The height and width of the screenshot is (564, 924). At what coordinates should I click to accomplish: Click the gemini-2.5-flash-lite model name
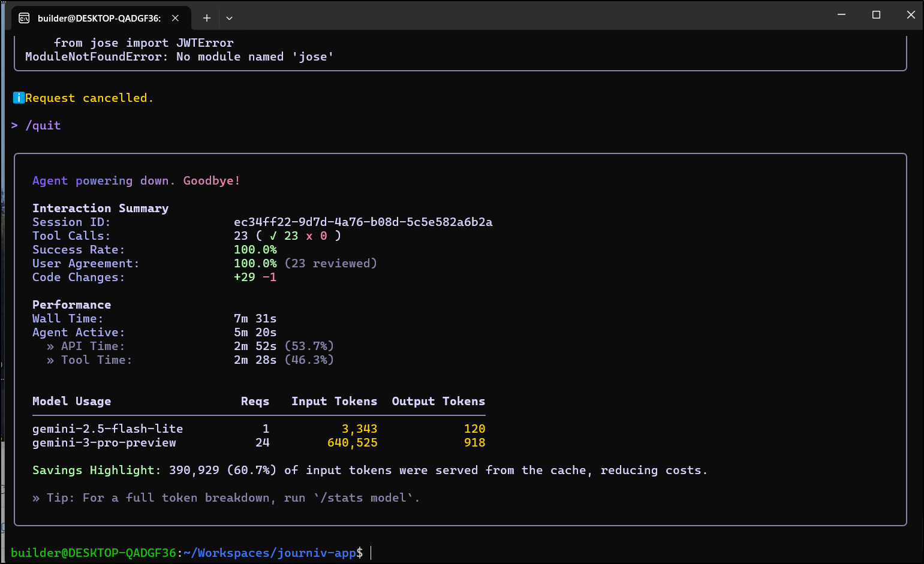pyautogui.click(x=107, y=429)
